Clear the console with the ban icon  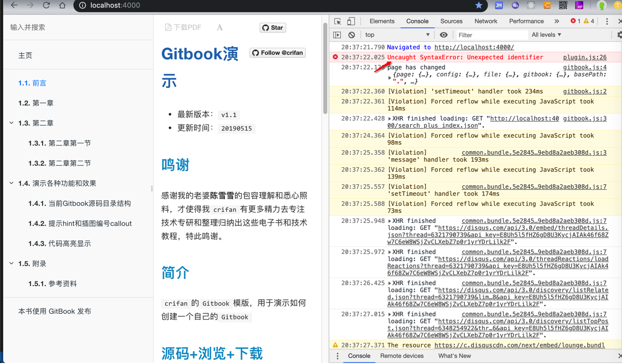click(x=351, y=35)
